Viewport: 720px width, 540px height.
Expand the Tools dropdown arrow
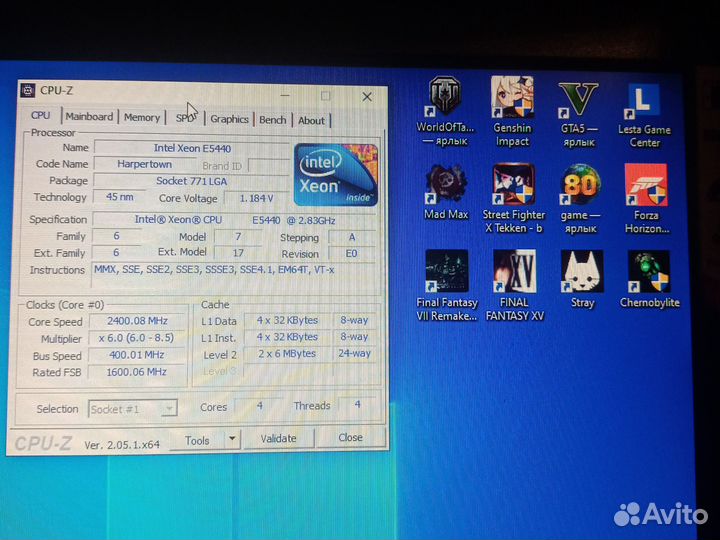[232, 438]
